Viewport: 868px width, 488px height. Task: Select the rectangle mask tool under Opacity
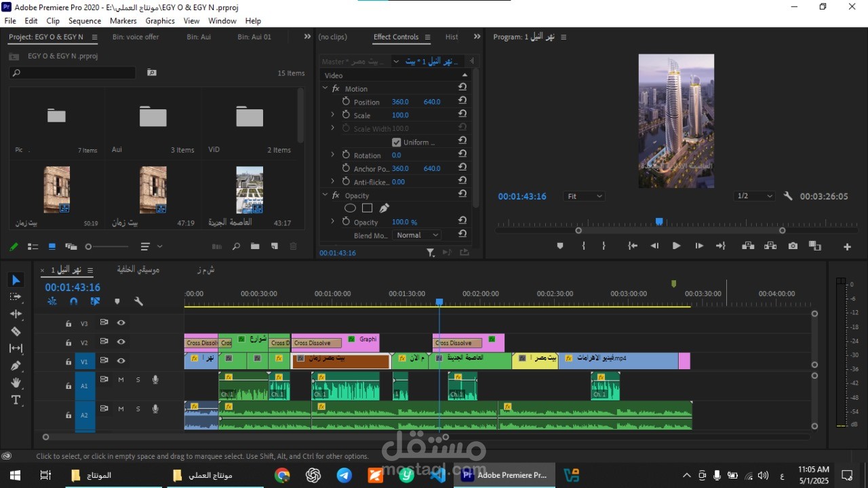pos(367,208)
